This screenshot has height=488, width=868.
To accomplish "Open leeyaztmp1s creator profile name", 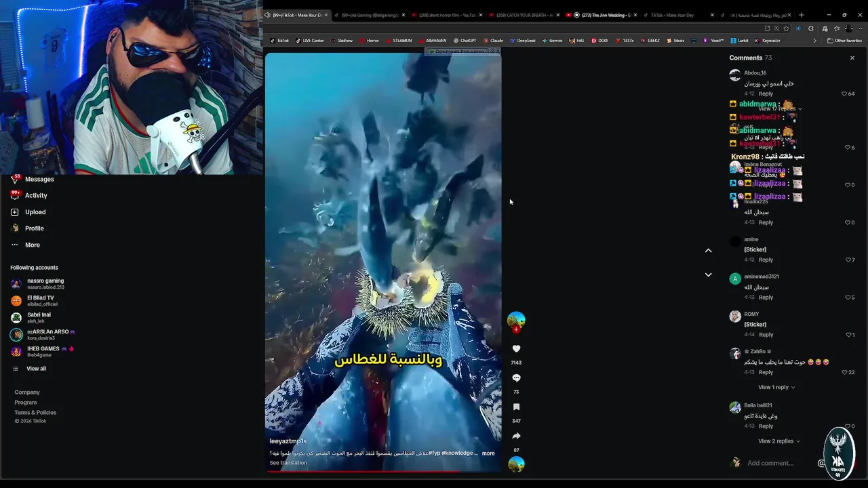I will coord(288,441).
